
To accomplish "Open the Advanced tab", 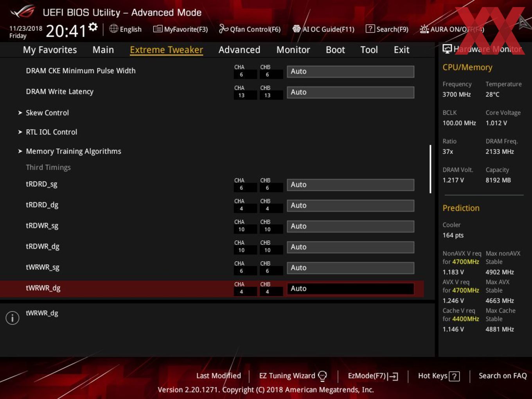I will coord(239,50).
